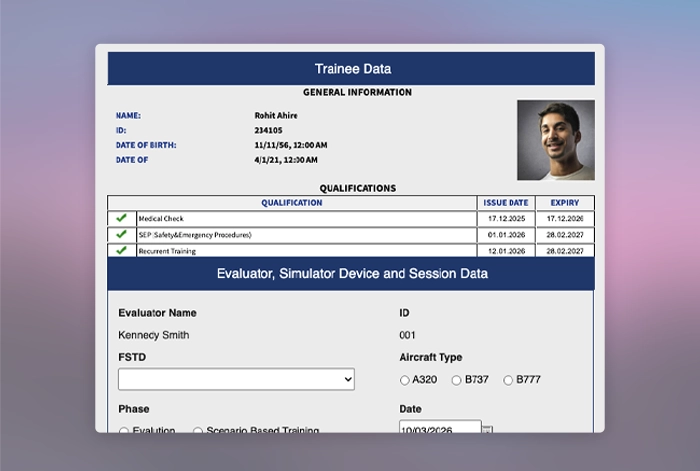Click the trainee photo thumbnail
This screenshot has height=471, width=700.
tap(556, 140)
